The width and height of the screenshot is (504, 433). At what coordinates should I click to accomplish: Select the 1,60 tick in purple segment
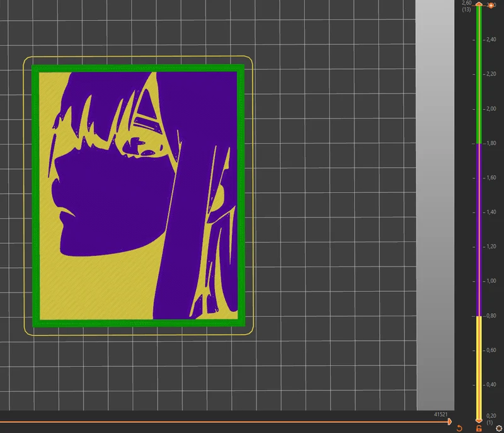[491, 178]
